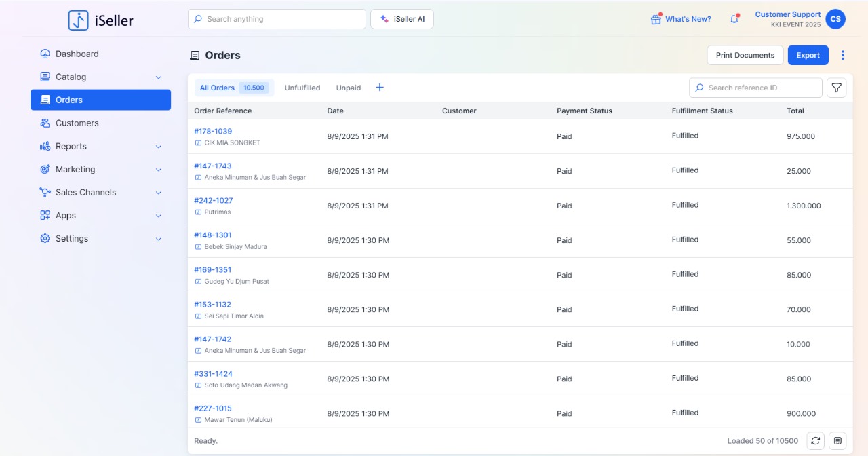The width and height of the screenshot is (868, 456).
Task: Add a new view with plus icon
Action: click(x=380, y=88)
